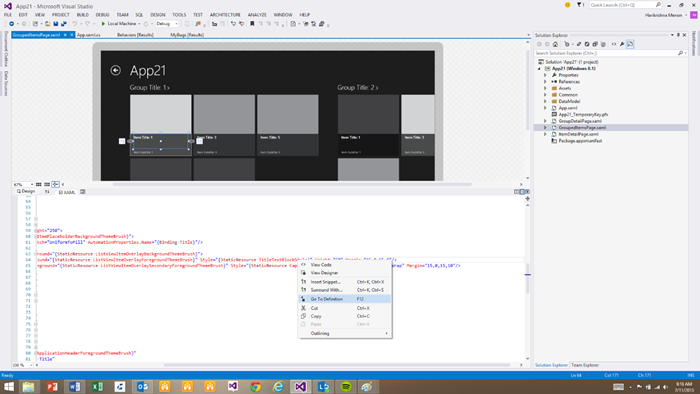Screen dimensions: 700x394
Task: Click the Save toolbar icon
Action: tap(56, 24)
